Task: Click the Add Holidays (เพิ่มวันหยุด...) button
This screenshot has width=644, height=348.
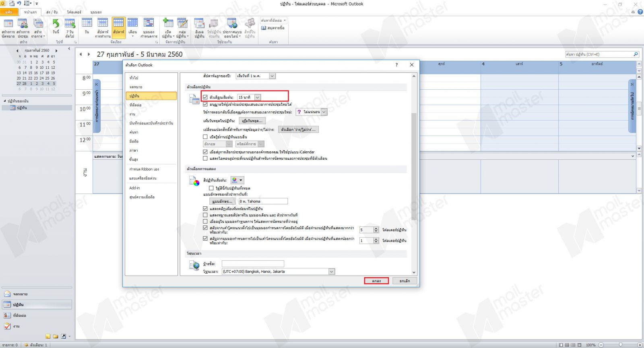Action: pyautogui.click(x=252, y=121)
